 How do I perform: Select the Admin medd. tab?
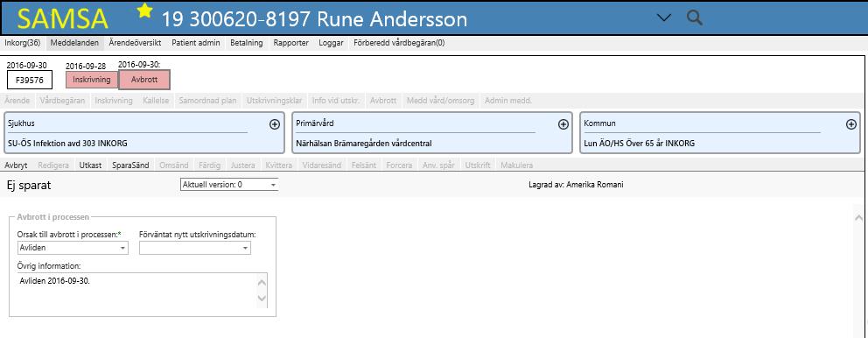508,101
